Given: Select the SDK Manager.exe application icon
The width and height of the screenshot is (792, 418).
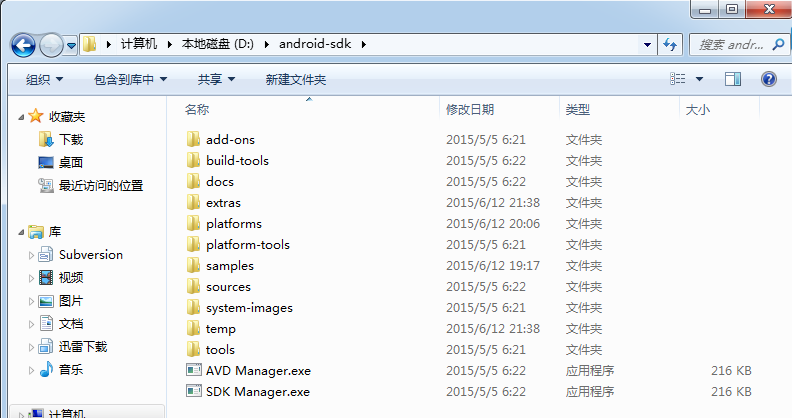Looking at the screenshot, I should point(194,391).
